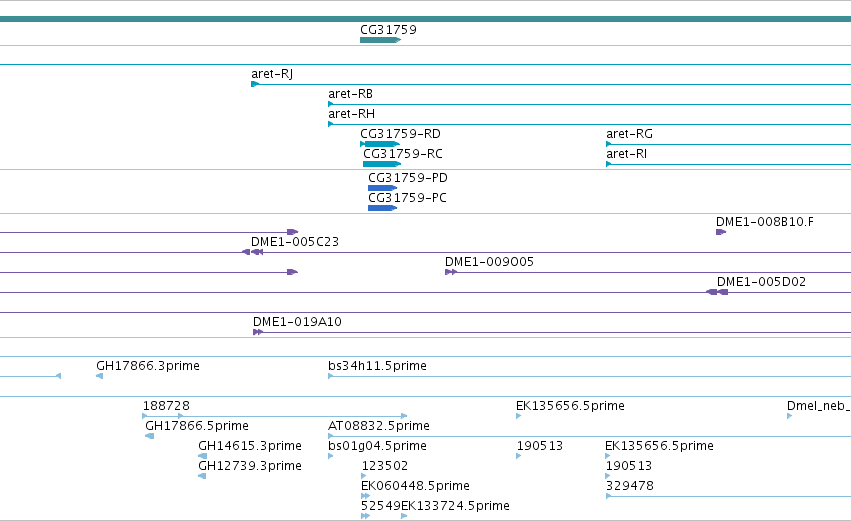851x521 pixels.
Task: Select the truncated Dmel_neb_ feature label
Action: (x=818, y=406)
